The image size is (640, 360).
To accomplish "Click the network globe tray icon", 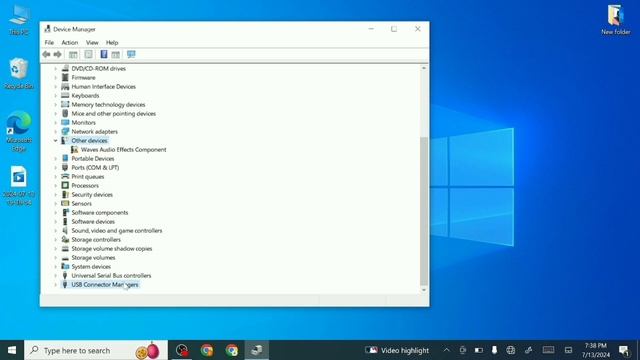I will pos(511,350).
